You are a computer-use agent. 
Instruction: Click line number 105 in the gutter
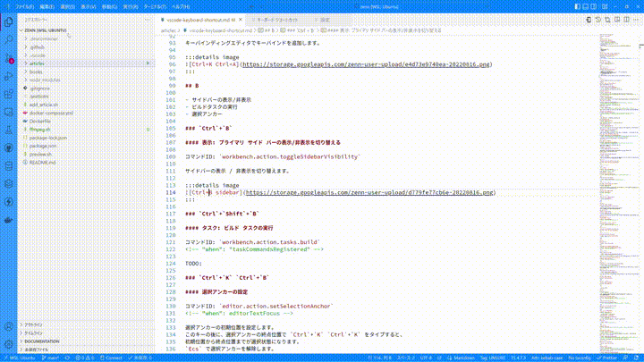click(x=171, y=129)
